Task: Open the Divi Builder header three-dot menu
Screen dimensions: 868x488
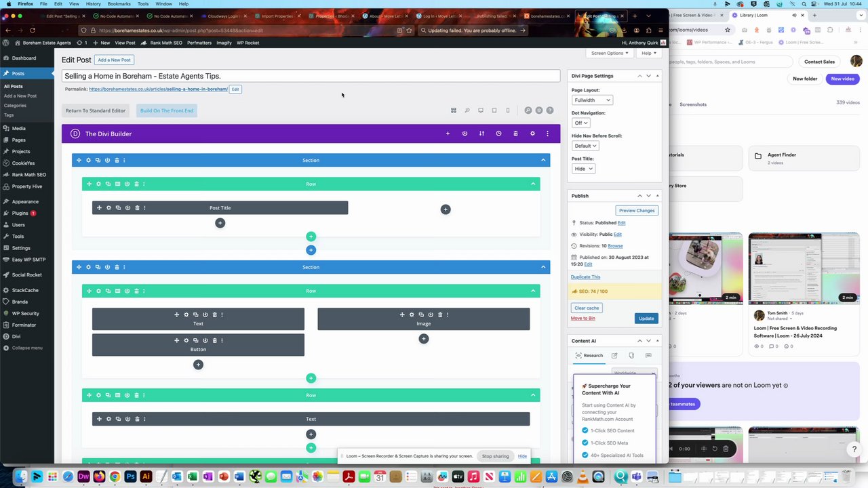Action: 547,134
